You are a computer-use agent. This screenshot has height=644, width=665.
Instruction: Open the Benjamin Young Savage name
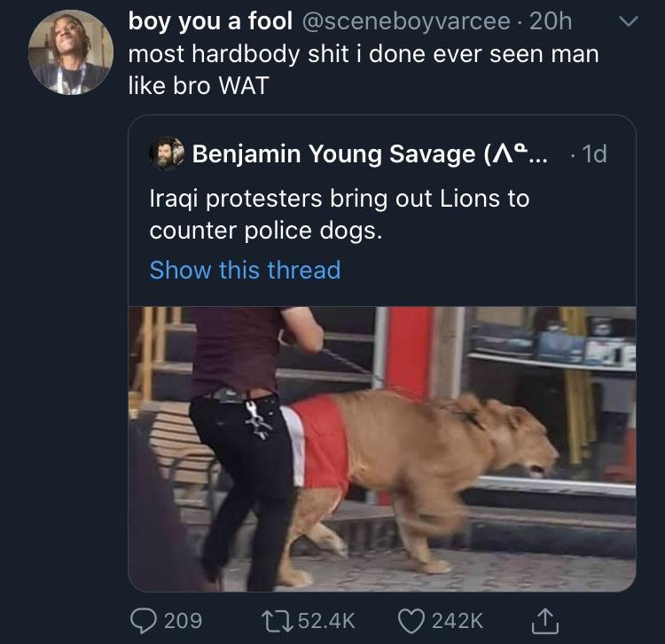[333, 154]
